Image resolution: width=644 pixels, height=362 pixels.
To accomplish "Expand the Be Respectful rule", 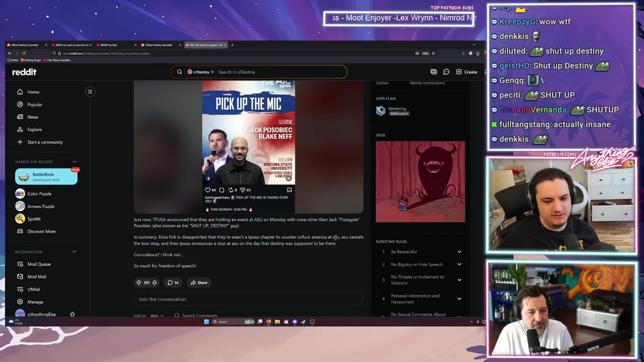I will pyautogui.click(x=459, y=252).
